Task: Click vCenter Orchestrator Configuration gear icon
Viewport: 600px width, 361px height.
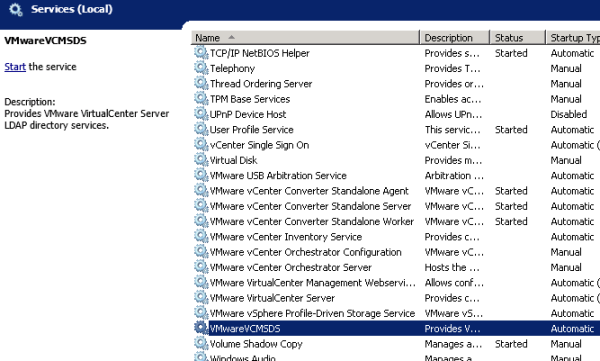Action: (x=201, y=251)
